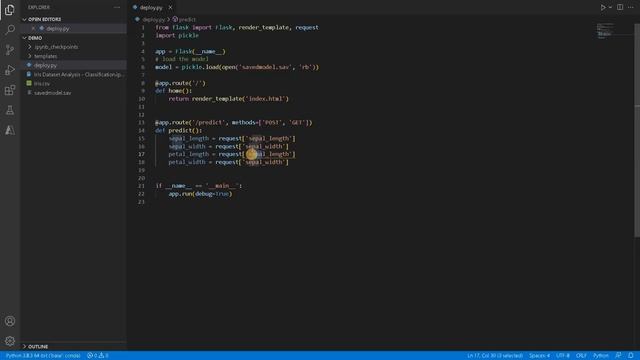
Task: Open the Run and Debug view
Action: coord(10,70)
